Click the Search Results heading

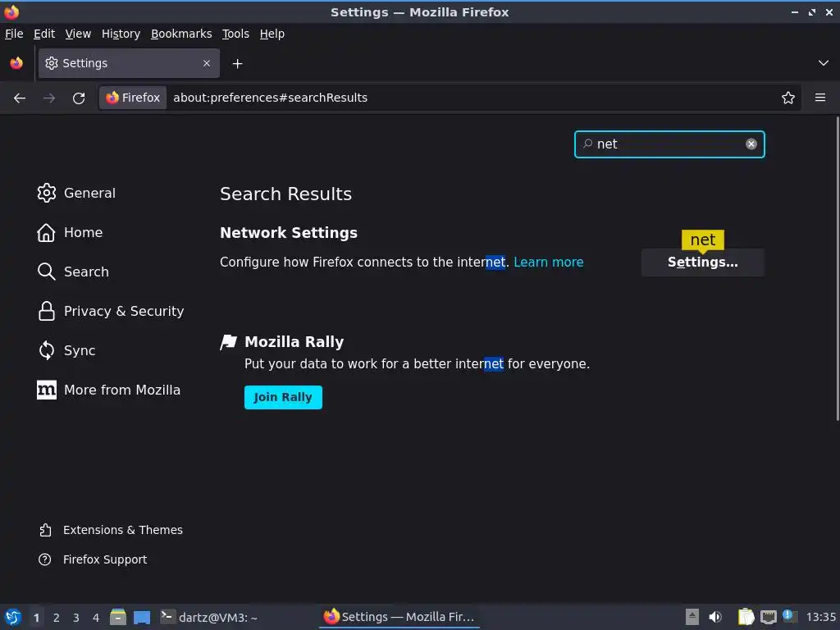click(x=286, y=194)
